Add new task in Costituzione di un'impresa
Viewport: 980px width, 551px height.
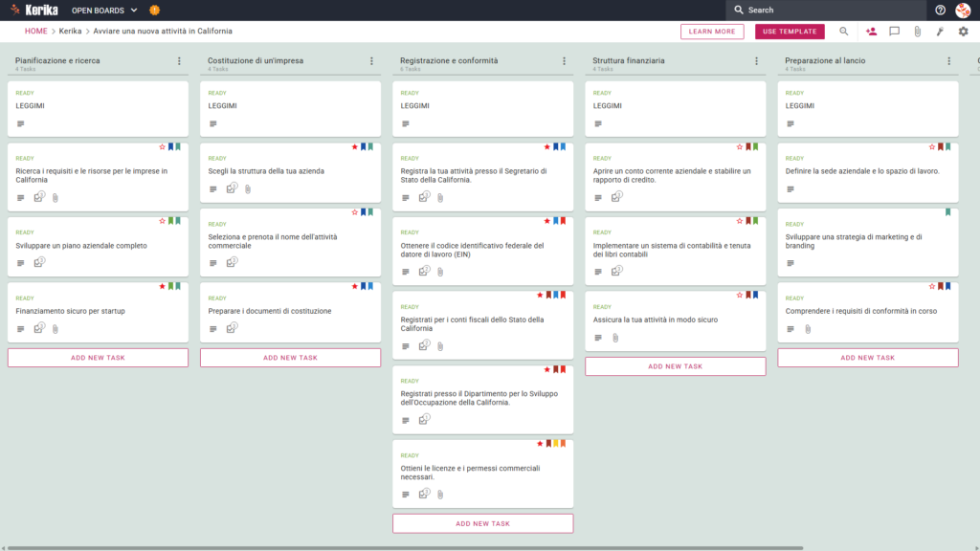tap(291, 358)
